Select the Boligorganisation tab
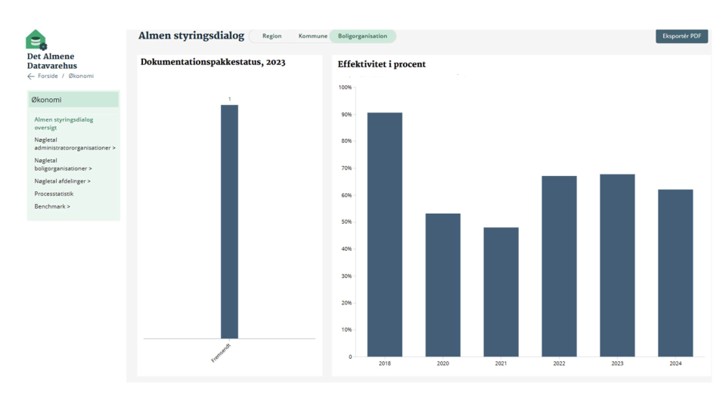Image resolution: width=726 pixels, height=408 pixels. click(x=362, y=36)
